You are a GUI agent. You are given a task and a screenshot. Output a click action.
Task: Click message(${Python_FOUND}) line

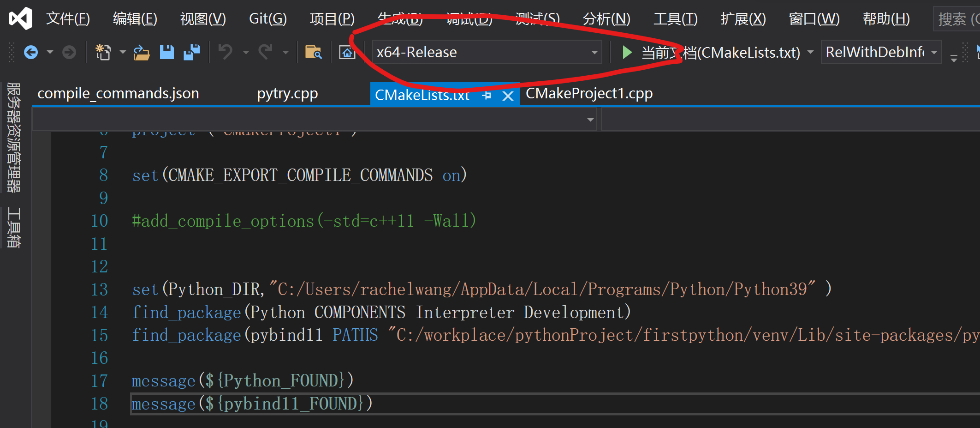click(x=243, y=381)
